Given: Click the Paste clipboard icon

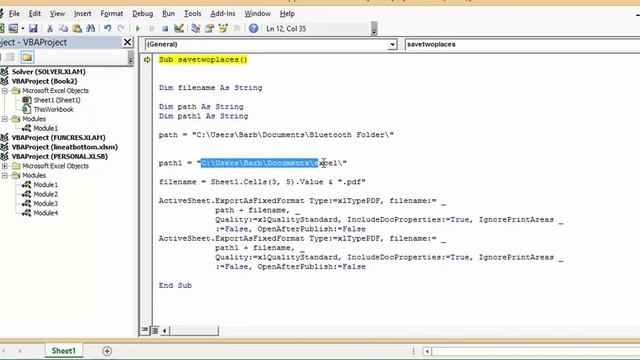Looking at the screenshot, I should coord(77,28).
